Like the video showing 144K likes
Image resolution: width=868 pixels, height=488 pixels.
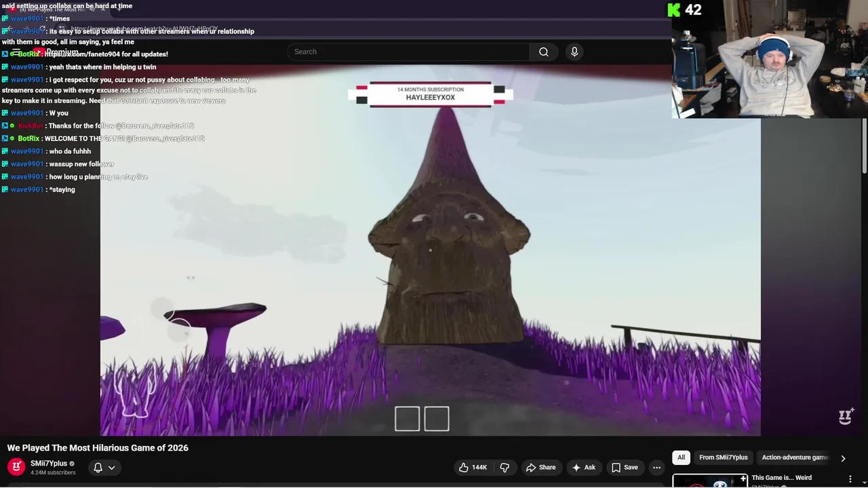point(473,467)
